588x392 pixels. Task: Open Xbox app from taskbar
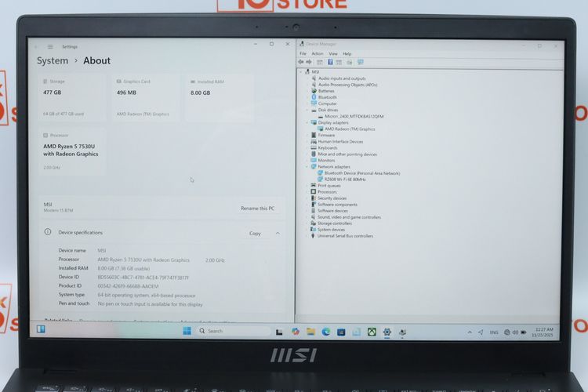pyautogui.click(x=372, y=332)
